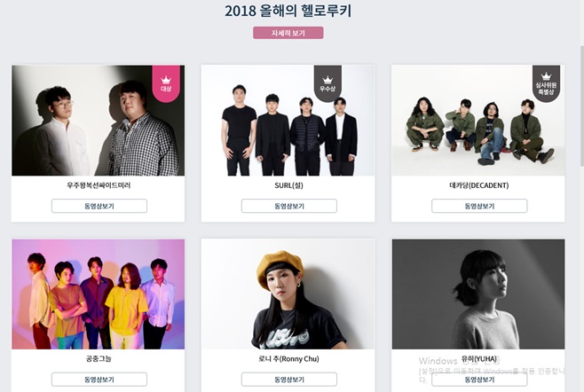Select the 공중그늘 colorful group photo
The width and height of the screenshot is (584, 392).
98,294
